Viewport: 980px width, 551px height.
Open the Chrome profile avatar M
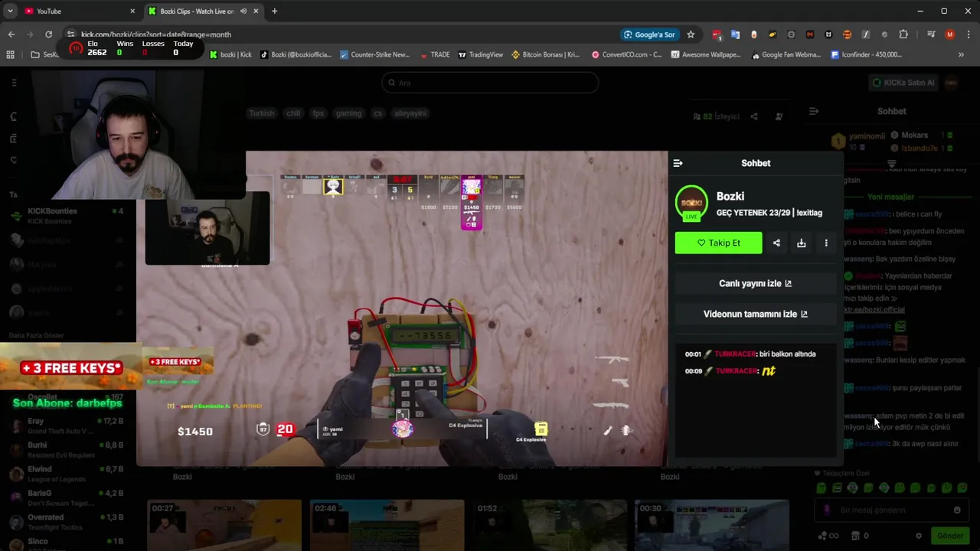point(950,34)
